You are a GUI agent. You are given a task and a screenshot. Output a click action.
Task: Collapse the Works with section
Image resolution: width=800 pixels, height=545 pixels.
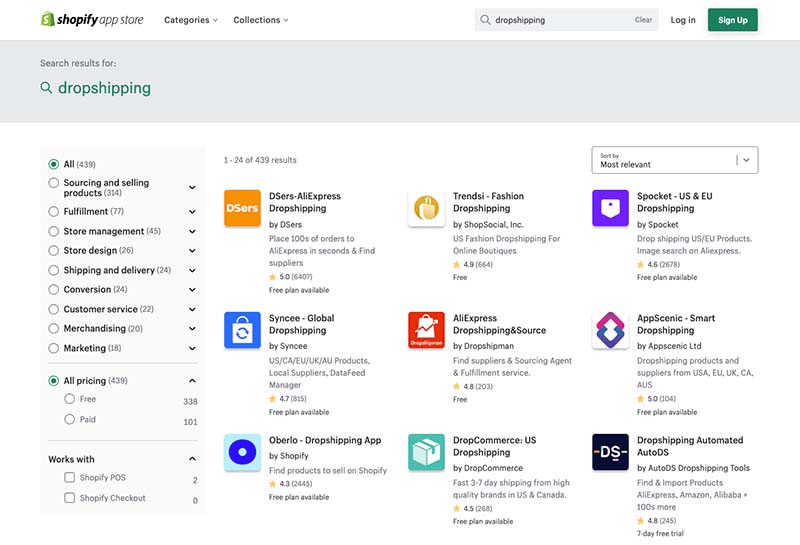192,459
